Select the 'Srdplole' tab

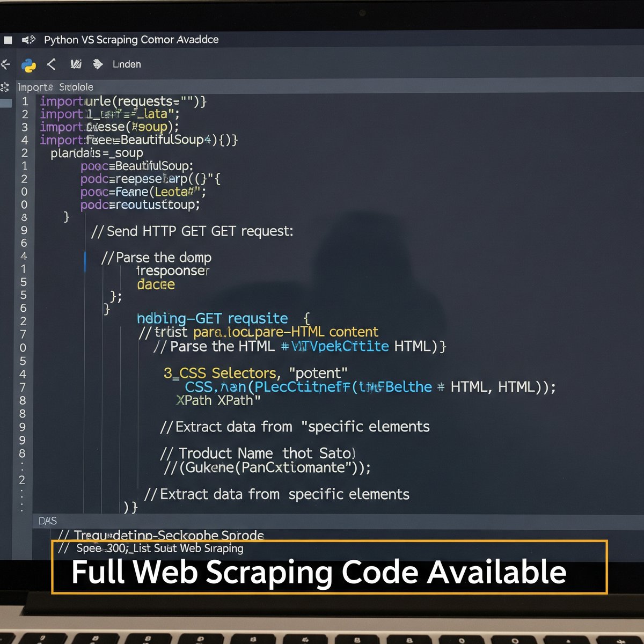(x=76, y=87)
